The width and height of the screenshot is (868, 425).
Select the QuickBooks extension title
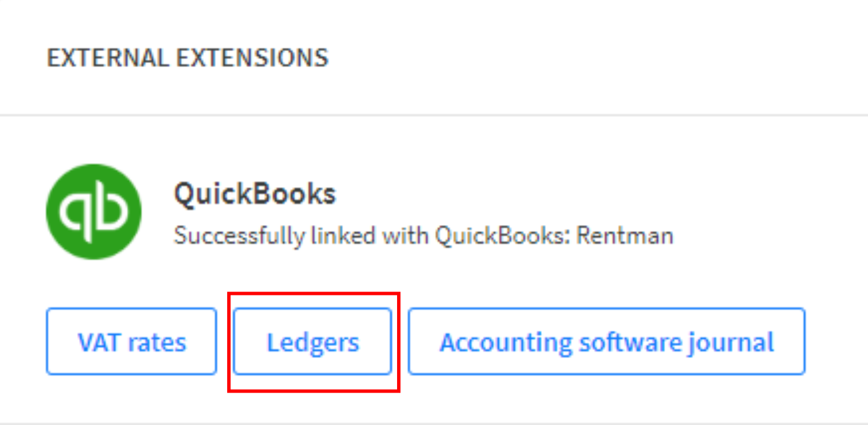[255, 194]
